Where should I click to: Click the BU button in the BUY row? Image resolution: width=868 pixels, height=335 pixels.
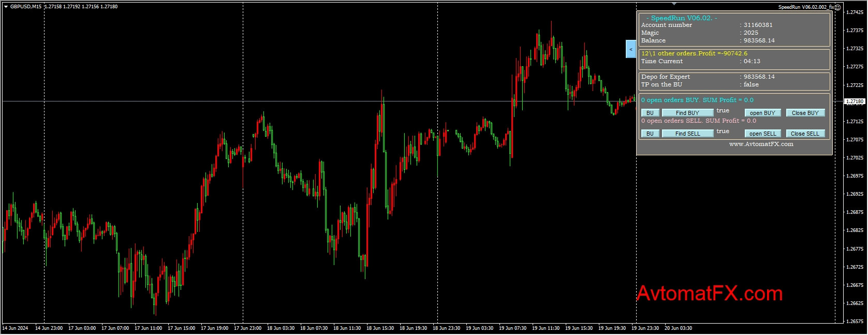[x=650, y=113]
